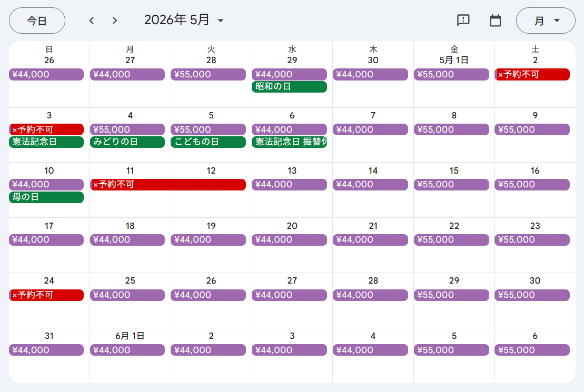Select the ¥44,000 price on May 13
Screen dimensions: 584x392
coord(289,185)
